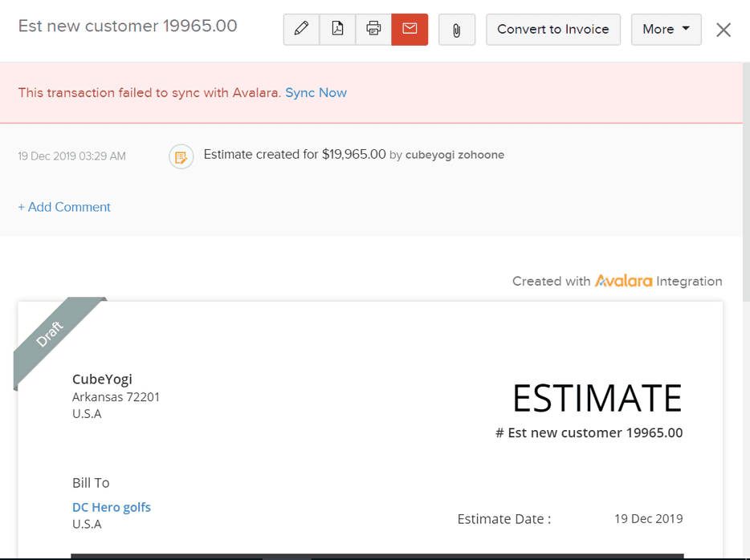This screenshot has height=560, width=750.
Task: Click the estimate created history icon
Action: click(x=181, y=156)
